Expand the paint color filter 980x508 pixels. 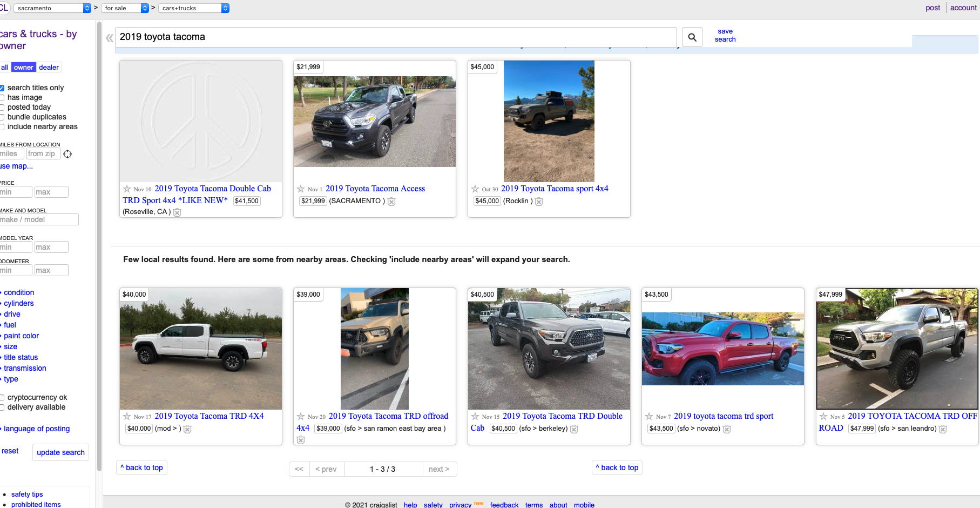21,336
